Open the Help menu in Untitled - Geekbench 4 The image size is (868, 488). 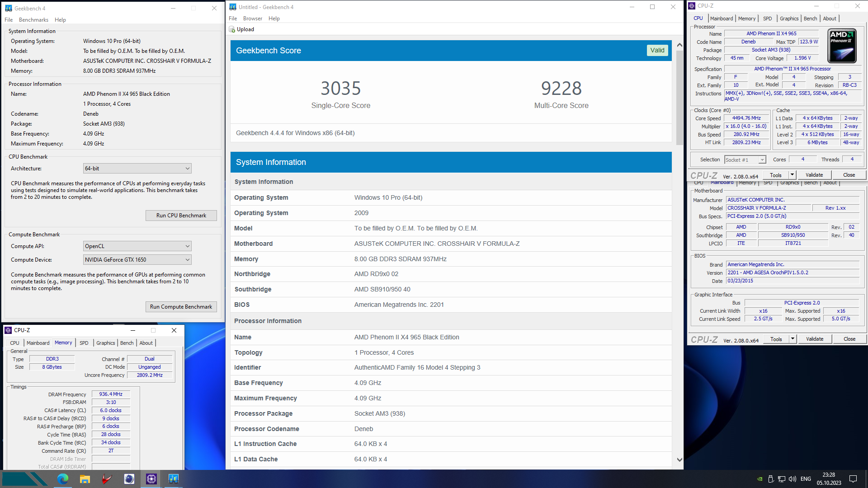pos(274,19)
